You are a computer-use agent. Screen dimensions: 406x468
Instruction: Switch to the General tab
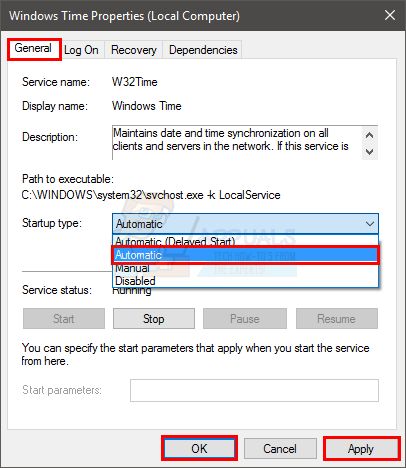coord(33,49)
